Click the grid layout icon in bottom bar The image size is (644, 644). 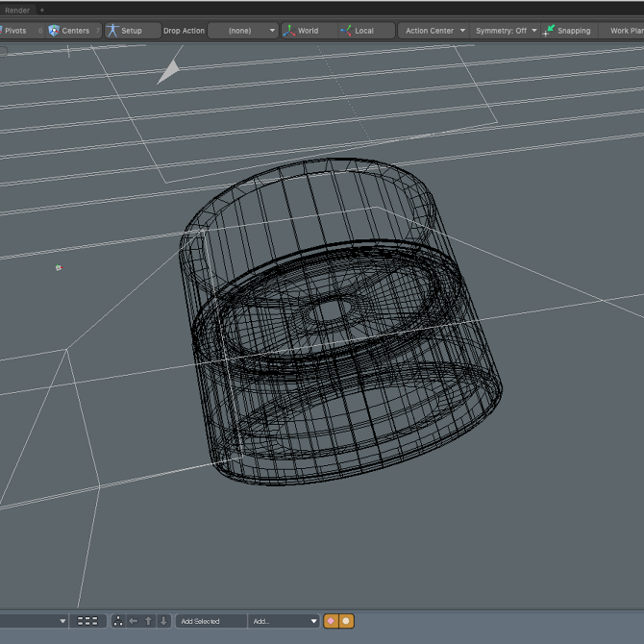click(x=87, y=621)
